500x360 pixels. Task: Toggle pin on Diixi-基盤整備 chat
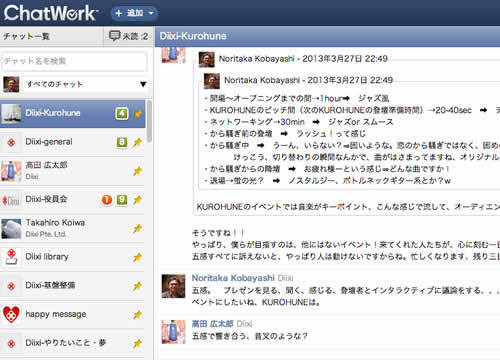click(138, 286)
